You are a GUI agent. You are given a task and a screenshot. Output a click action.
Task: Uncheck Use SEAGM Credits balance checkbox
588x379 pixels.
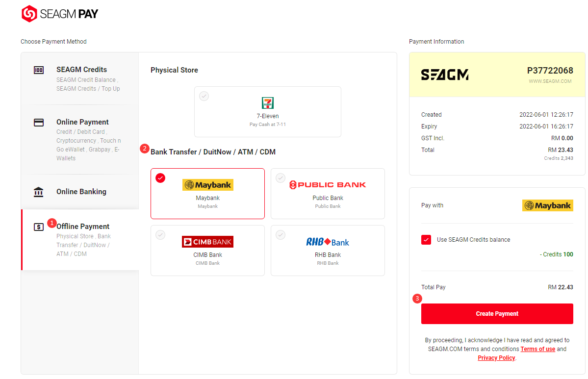[x=426, y=240]
